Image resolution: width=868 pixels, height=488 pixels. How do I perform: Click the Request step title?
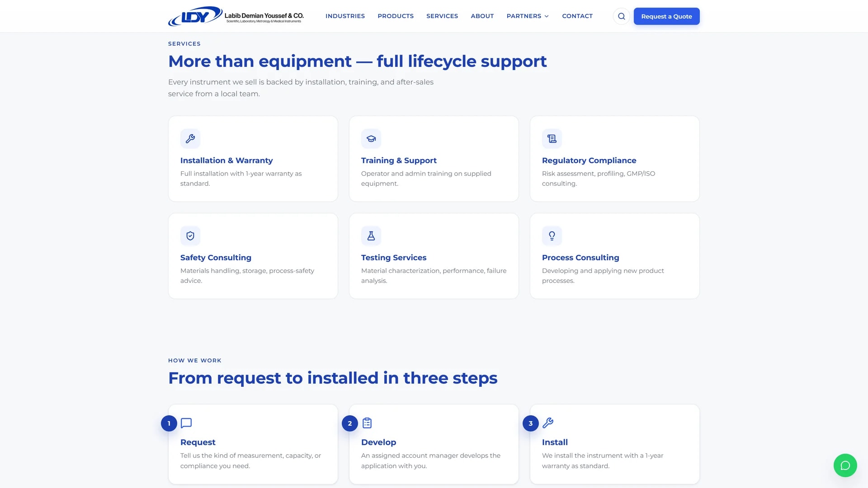[x=198, y=442]
